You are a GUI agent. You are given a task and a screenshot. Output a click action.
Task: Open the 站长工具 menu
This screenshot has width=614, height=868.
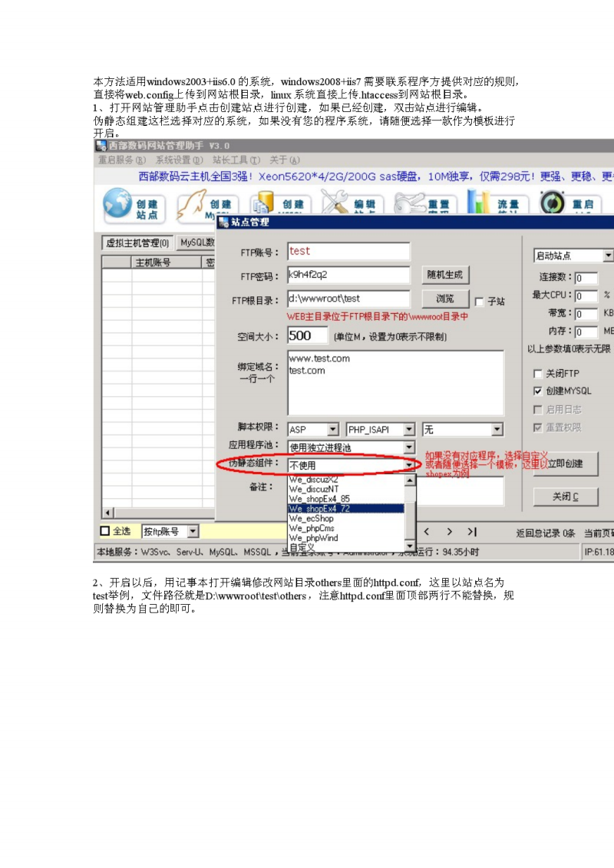tap(237, 160)
